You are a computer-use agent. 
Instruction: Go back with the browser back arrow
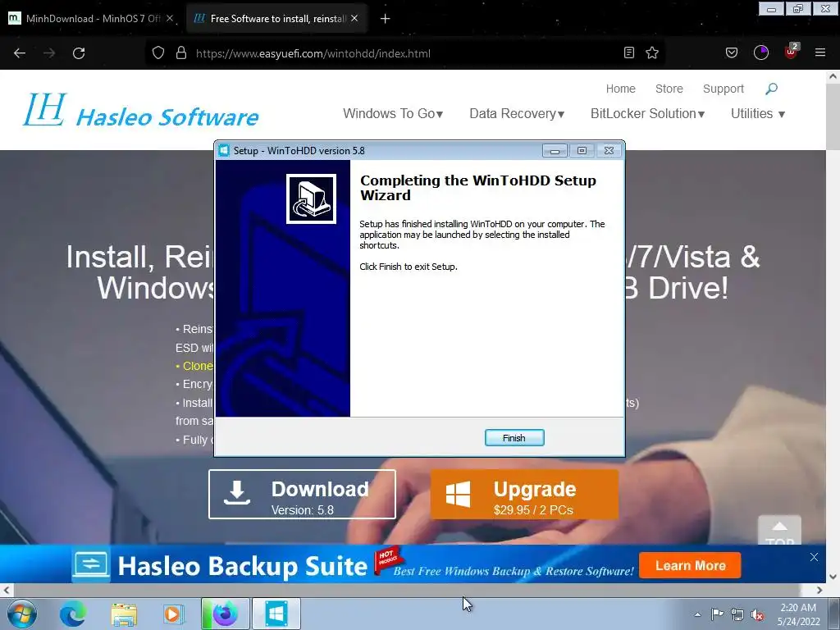pos(20,53)
